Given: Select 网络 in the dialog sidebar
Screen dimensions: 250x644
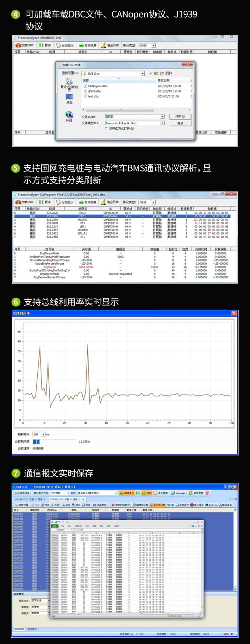Looking at the screenshot, I should [x=69, y=116].
